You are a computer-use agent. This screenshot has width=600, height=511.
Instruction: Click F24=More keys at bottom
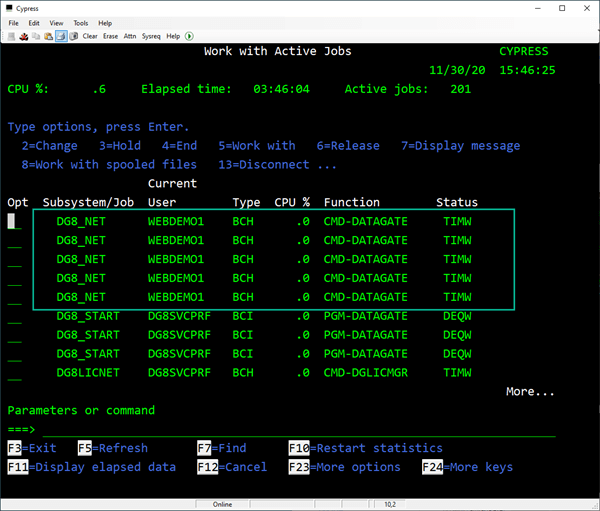point(465,467)
